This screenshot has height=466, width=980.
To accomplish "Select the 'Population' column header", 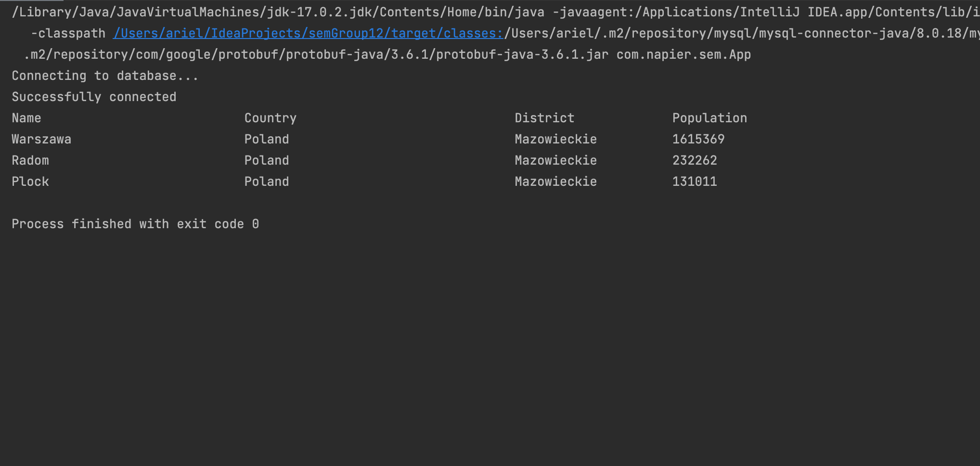I will (x=709, y=118).
